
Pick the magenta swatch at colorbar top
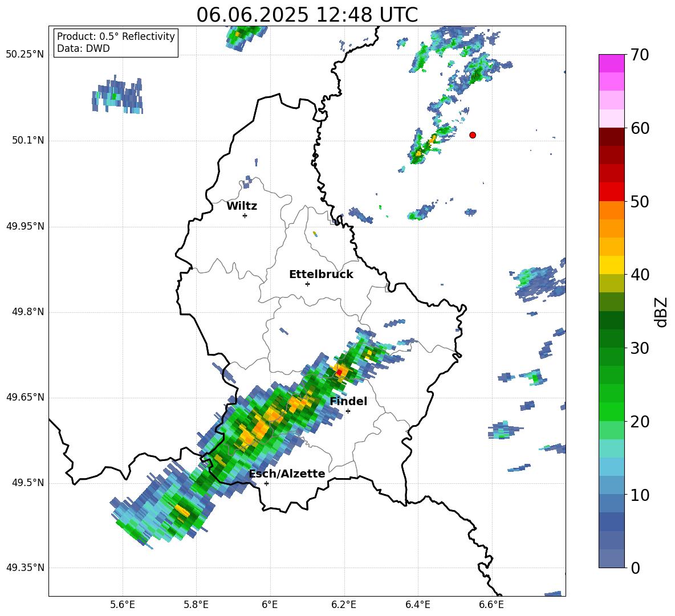click(611, 63)
